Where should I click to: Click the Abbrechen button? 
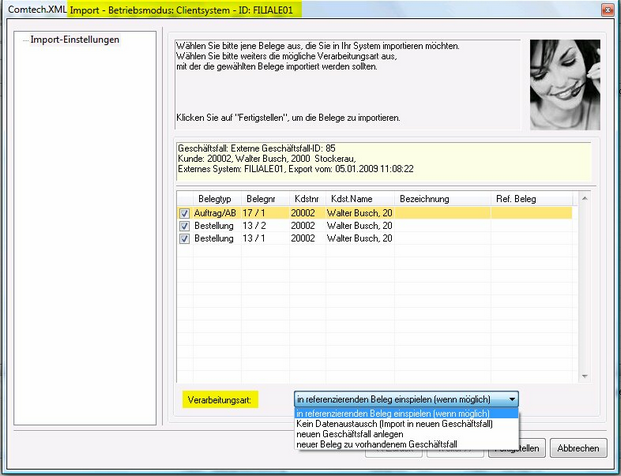click(x=578, y=448)
